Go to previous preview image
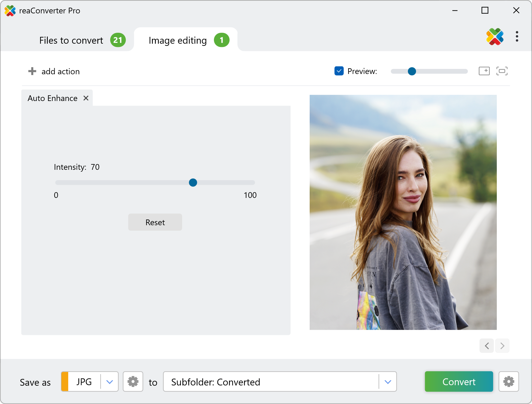Screen dimensions: 532x404 (487, 346)
